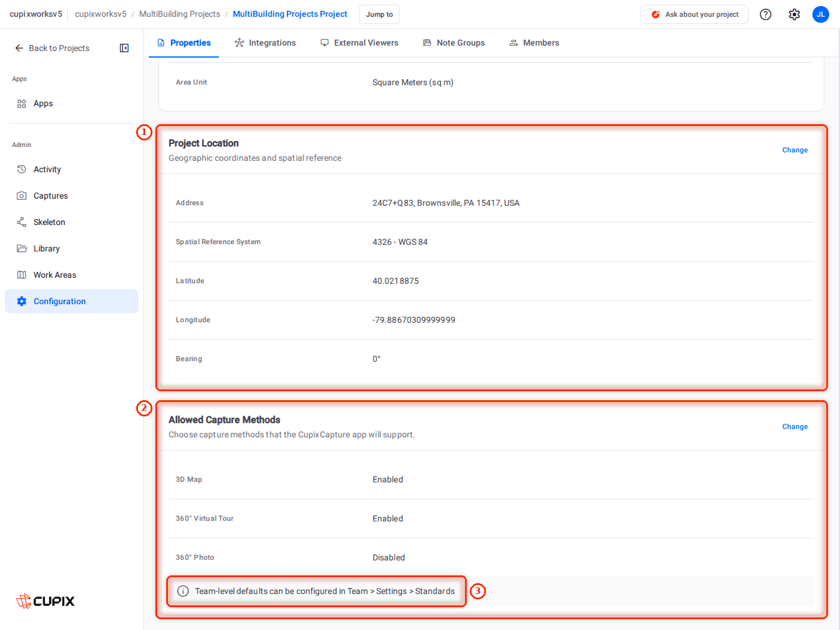Click the info icon beside Team-level defaults

coord(183,591)
